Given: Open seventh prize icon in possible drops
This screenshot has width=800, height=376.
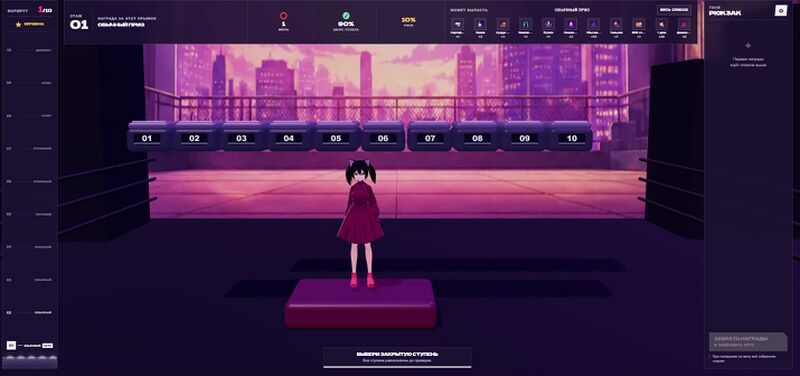Looking at the screenshot, I should pyautogui.click(x=593, y=24).
